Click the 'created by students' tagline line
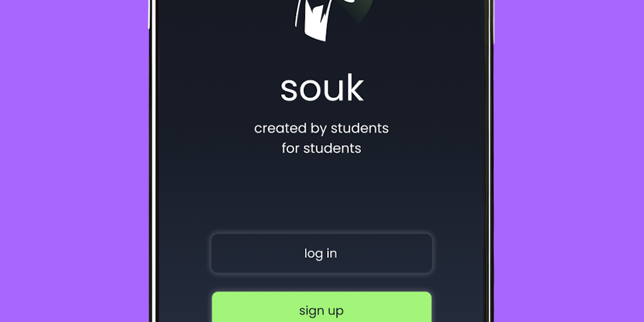644x322 pixels. pyautogui.click(x=321, y=128)
